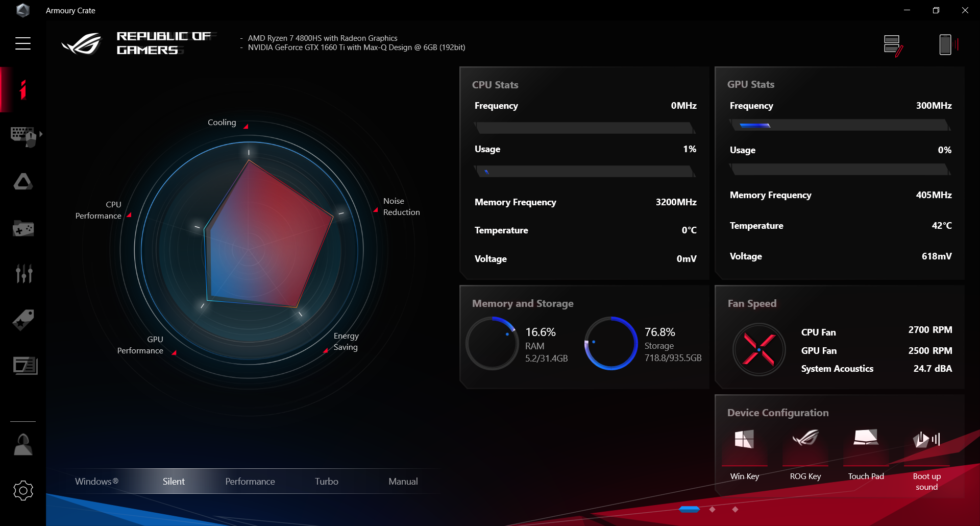Toggle the Boot up sound setting

pyautogui.click(x=927, y=460)
